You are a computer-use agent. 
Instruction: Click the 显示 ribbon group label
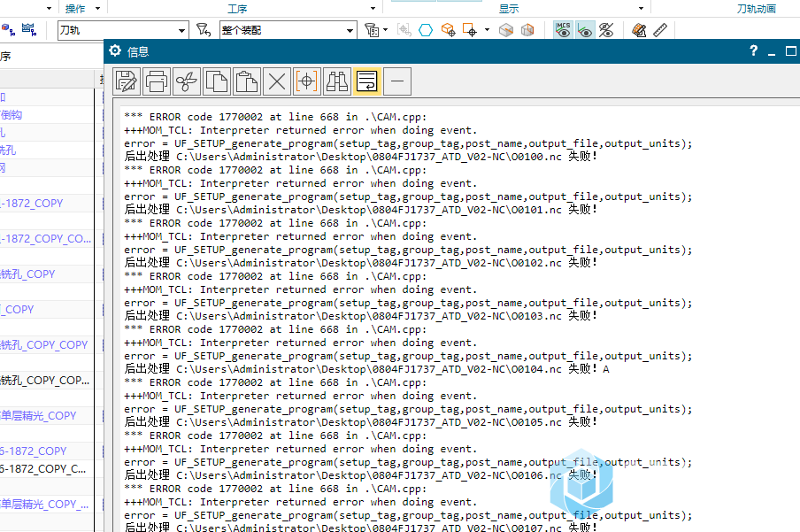[509, 9]
